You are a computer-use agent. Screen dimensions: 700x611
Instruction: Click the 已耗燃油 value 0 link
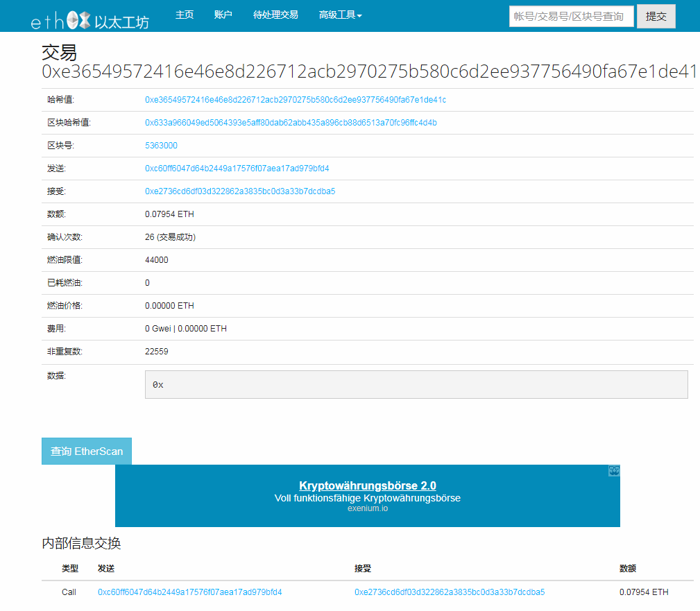point(146,283)
